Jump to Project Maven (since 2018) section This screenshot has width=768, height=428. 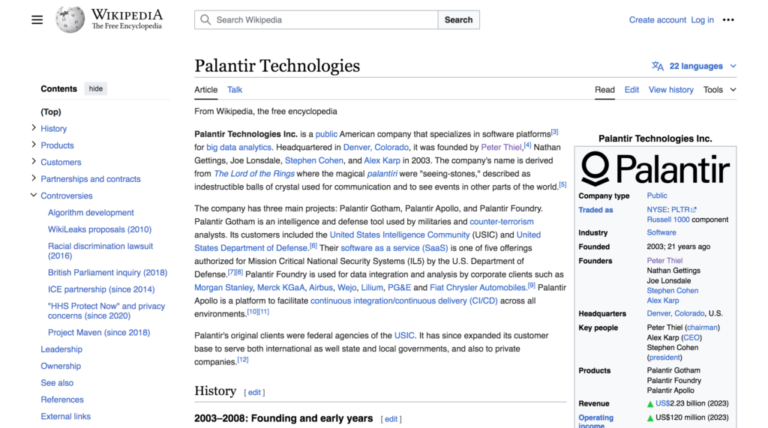point(99,332)
